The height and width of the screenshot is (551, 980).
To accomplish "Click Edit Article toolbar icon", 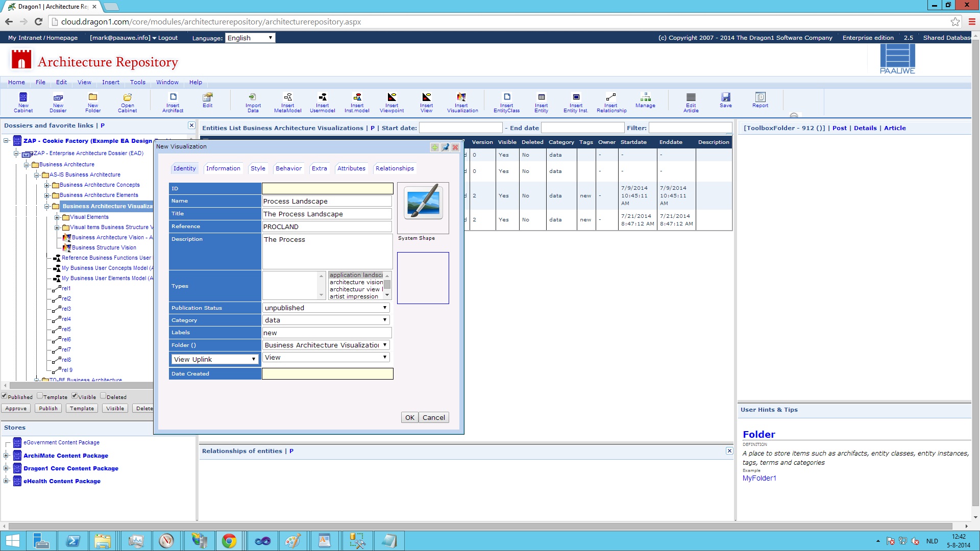I will click(x=691, y=103).
